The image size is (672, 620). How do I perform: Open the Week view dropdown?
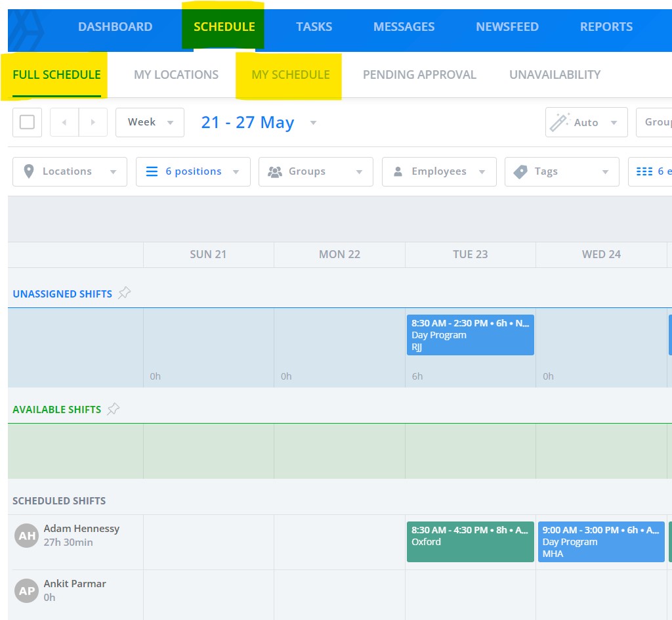[x=150, y=122]
